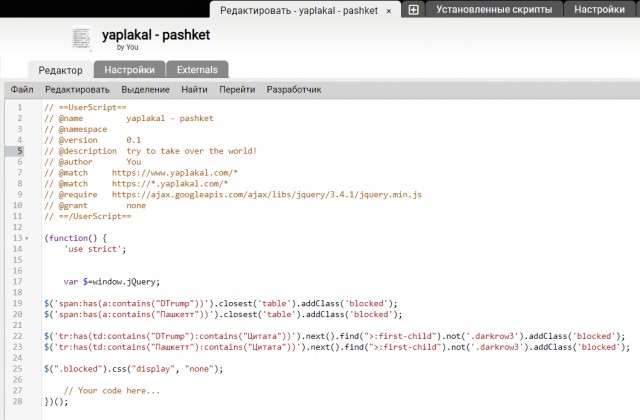Click the line 19 DTrump span selector code
Screen dimensions: 640x420
point(221,304)
